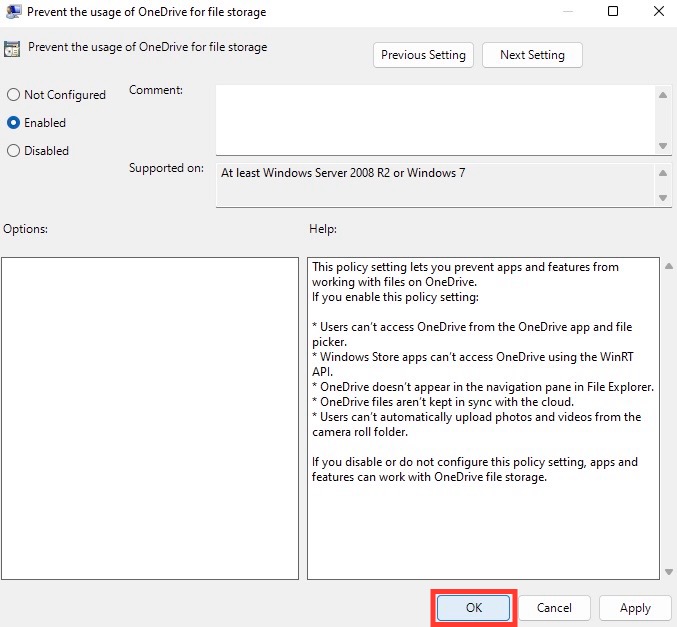Click the line about OneDrive app and file picker

click(x=472, y=334)
